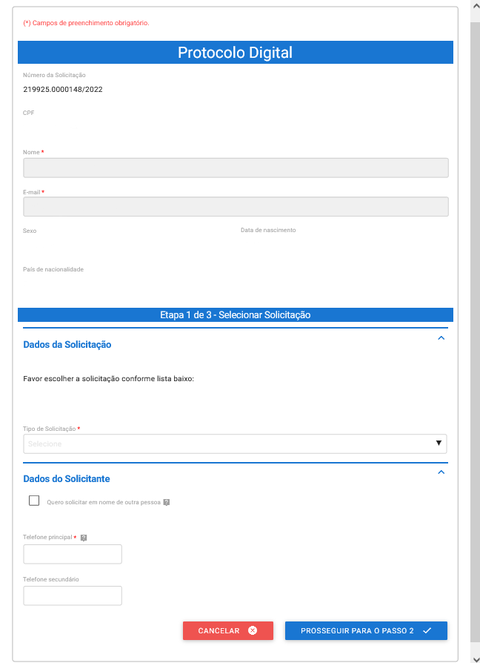Collapse the Dados do Solicitante section
Viewport: 480px width, 663px height.
tap(441, 472)
